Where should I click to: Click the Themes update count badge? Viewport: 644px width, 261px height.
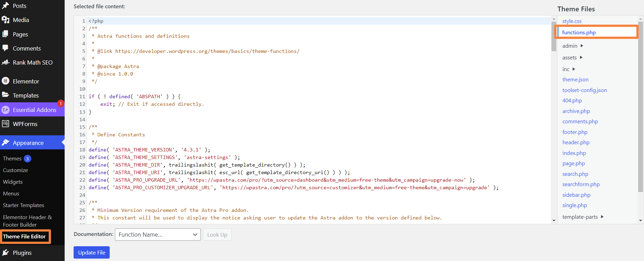(x=28, y=159)
